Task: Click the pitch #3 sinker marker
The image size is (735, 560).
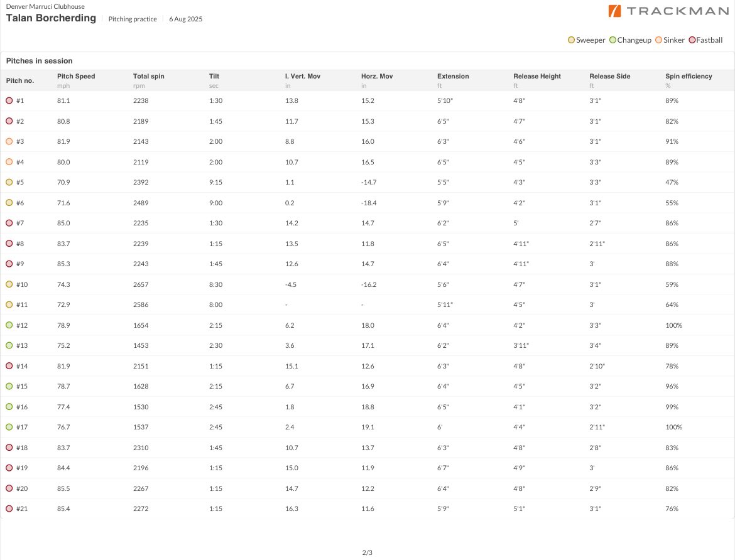Action: [x=9, y=141]
